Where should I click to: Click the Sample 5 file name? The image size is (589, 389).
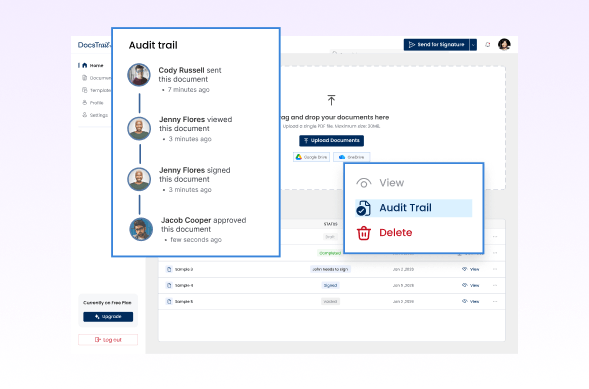pyautogui.click(x=184, y=302)
